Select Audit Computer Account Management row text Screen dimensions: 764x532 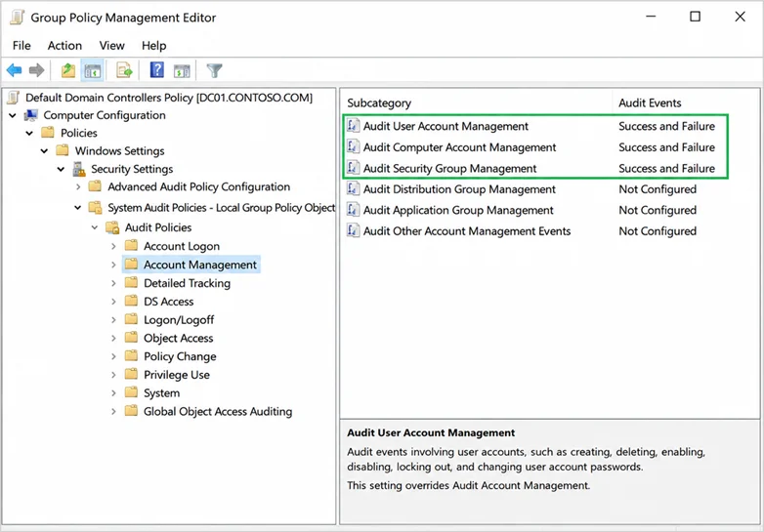click(x=459, y=147)
